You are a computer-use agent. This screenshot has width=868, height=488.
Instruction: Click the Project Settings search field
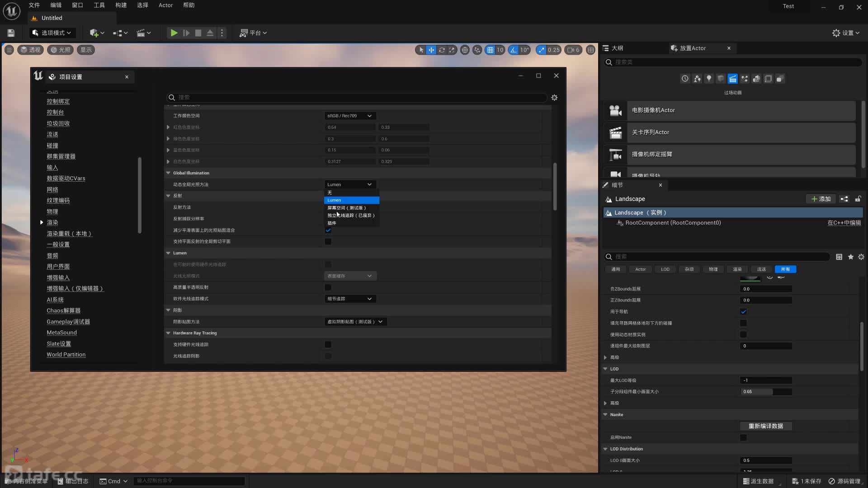point(357,98)
